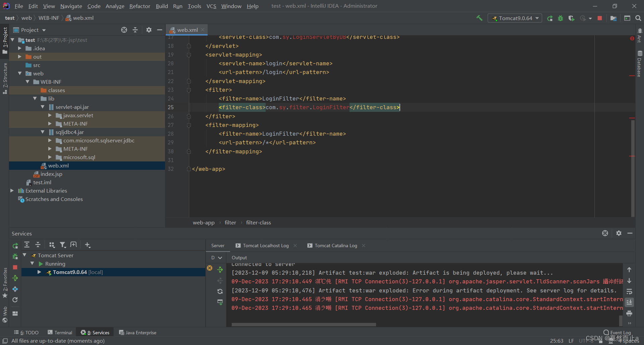Run Tomcat with Coverage shield icon
This screenshot has height=345, width=644.
[572, 18]
